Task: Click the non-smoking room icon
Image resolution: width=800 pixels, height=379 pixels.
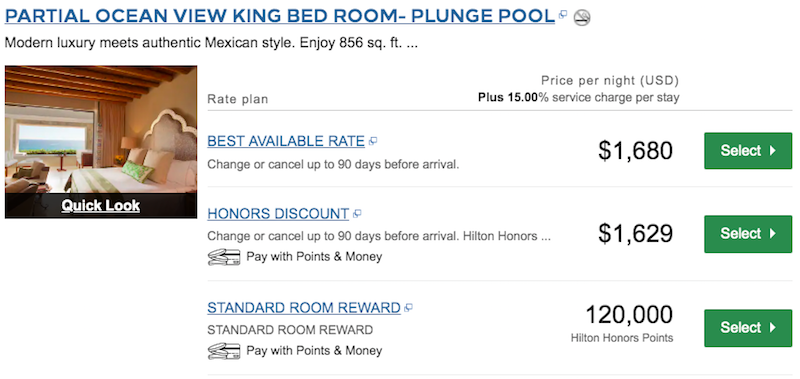Action: click(582, 18)
